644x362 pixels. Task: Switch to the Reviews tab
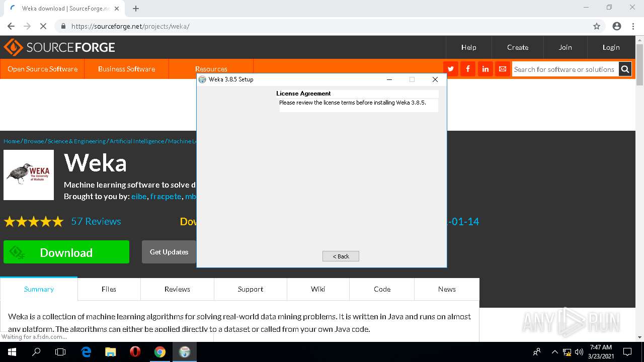(x=177, y=289)
